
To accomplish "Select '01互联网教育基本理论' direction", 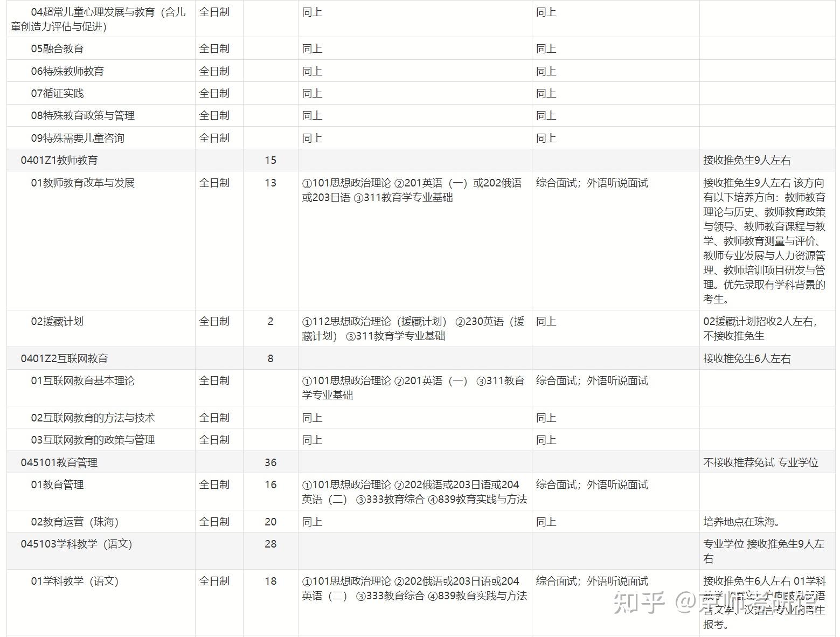I will pos(82,380).
